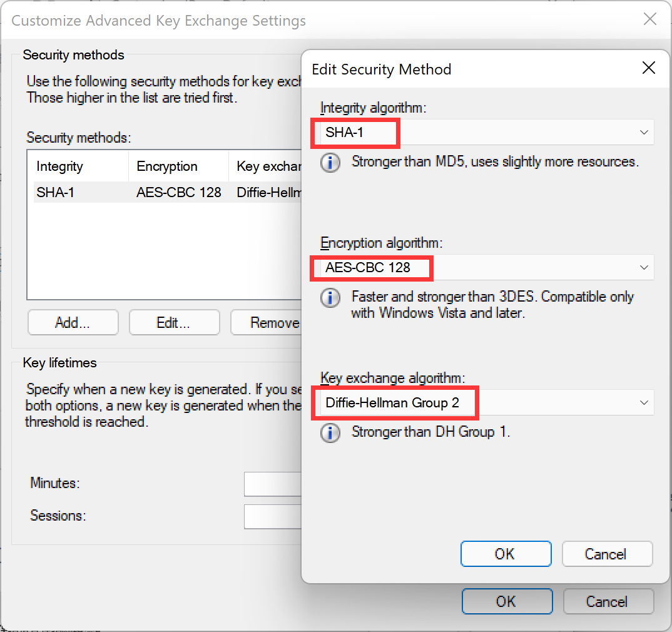Close the Edit Security Method dialog
This screenshot has height=632, width=672.
pyautogui.click(x=649, y=68)
